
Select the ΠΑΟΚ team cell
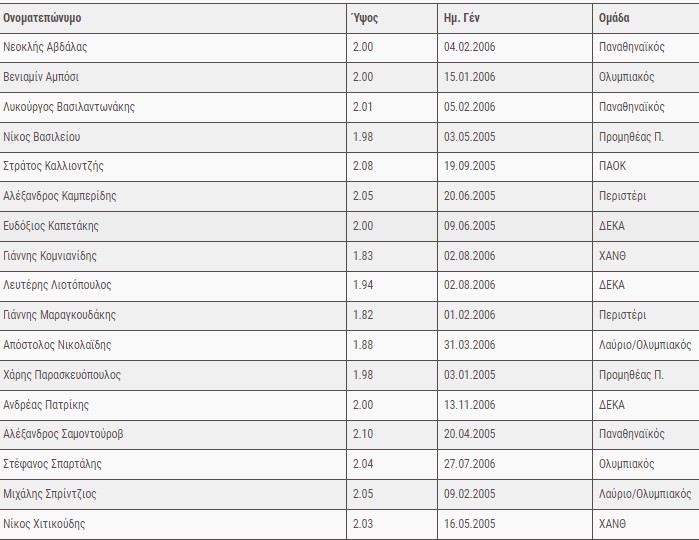(x=612, y=166)
